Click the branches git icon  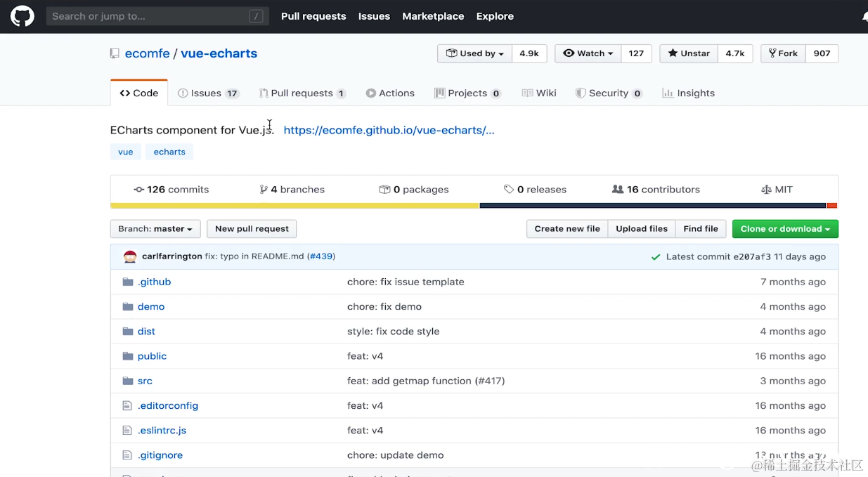[264, 190]
